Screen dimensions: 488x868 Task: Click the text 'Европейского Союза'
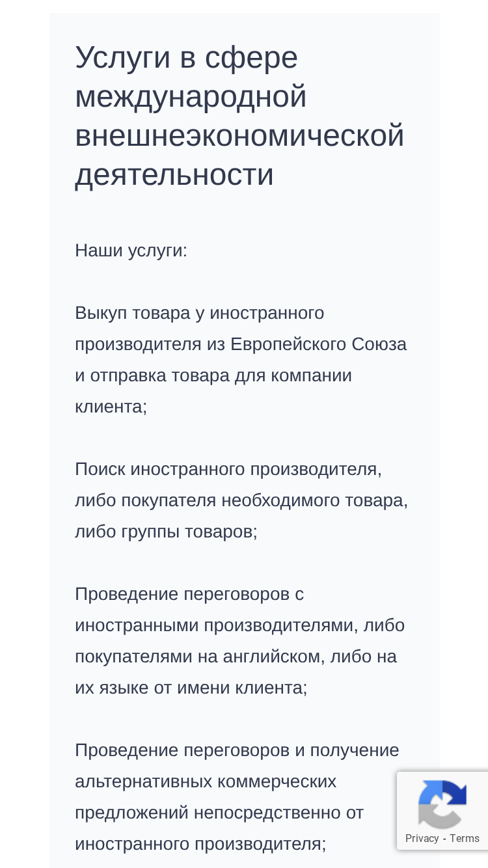coord(318,344)
